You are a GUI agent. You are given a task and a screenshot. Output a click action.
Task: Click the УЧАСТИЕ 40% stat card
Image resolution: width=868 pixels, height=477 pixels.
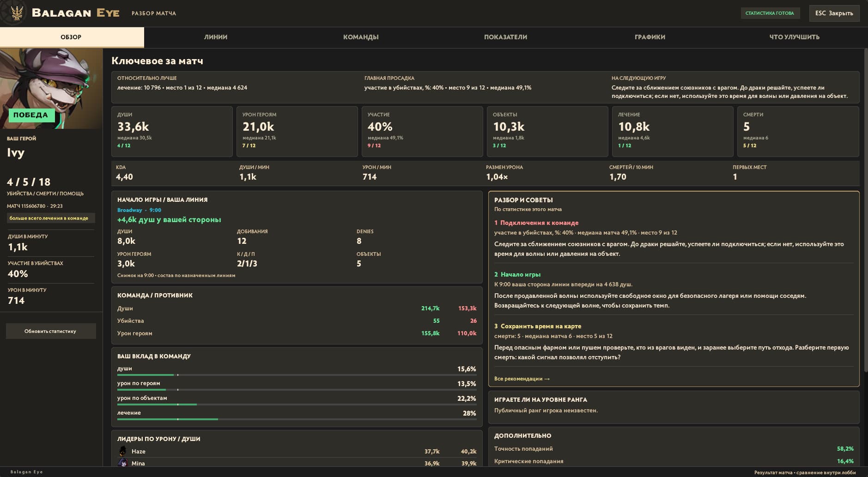[422, 132]
